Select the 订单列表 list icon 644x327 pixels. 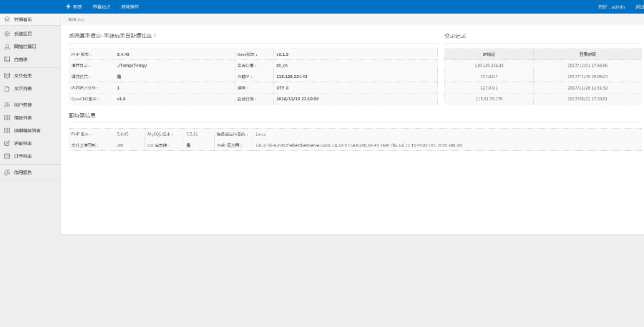click(x=7, y=156)
